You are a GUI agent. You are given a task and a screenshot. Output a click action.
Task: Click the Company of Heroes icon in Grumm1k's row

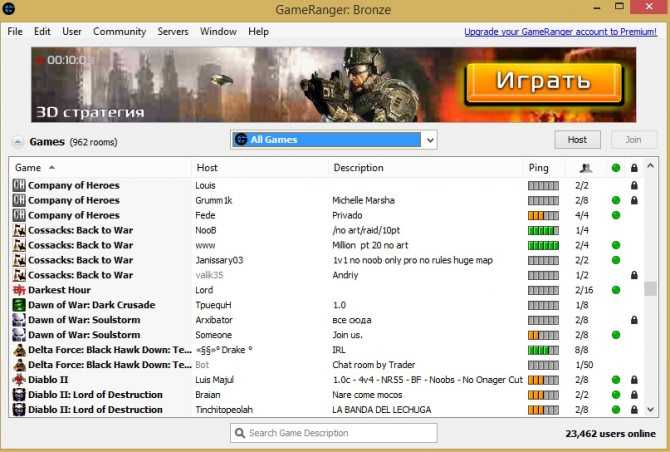(19, 200)
